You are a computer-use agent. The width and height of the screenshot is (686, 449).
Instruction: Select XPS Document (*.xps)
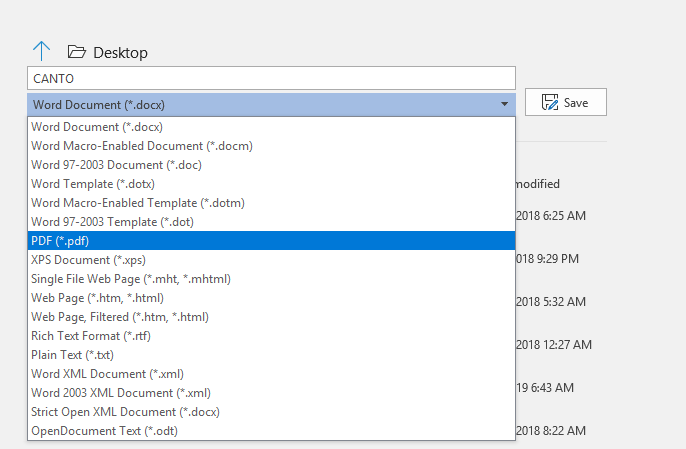tap(271, 260)
